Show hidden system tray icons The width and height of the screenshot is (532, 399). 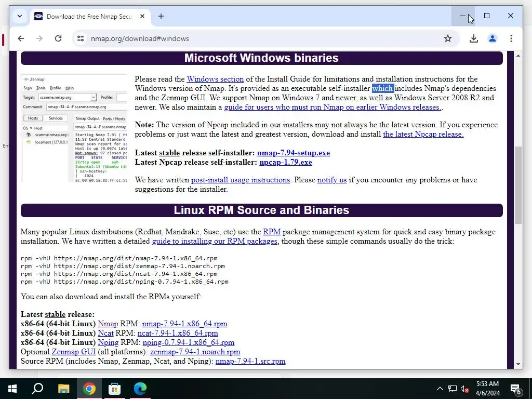click(440, 389)
